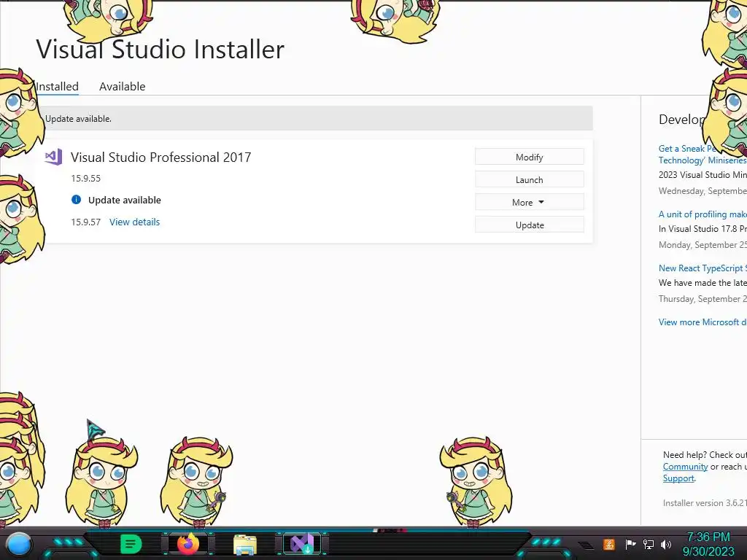Open 'A unit of profiling' news link

(703, 214)
